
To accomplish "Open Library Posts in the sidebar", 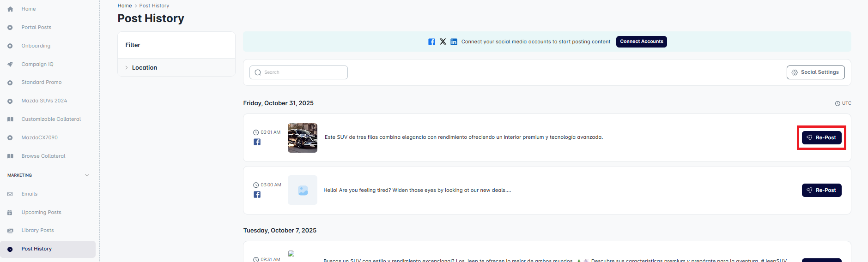I will 37,231.
